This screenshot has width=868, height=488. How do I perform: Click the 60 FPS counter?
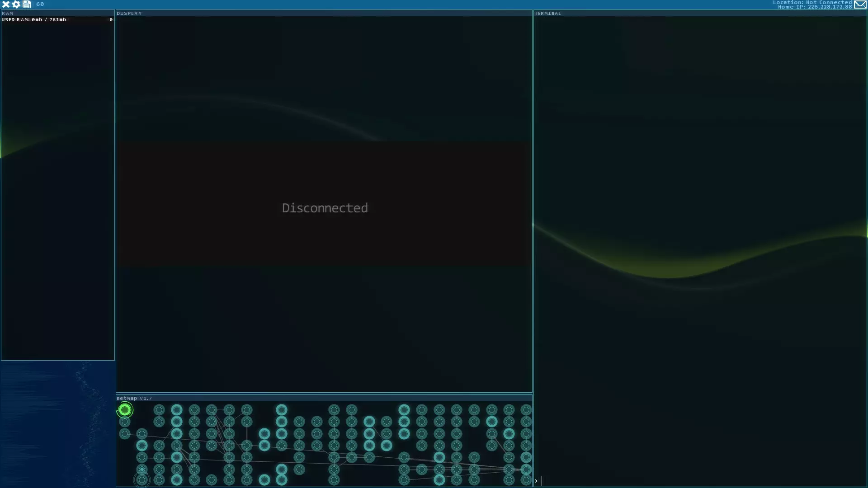point(40,4)
